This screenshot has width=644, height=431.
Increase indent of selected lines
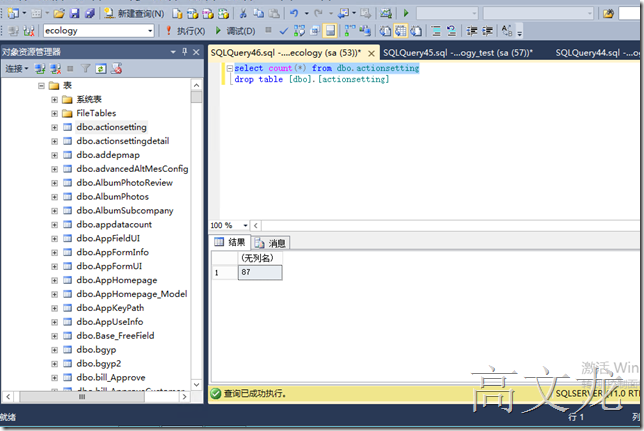click(487, 31)
